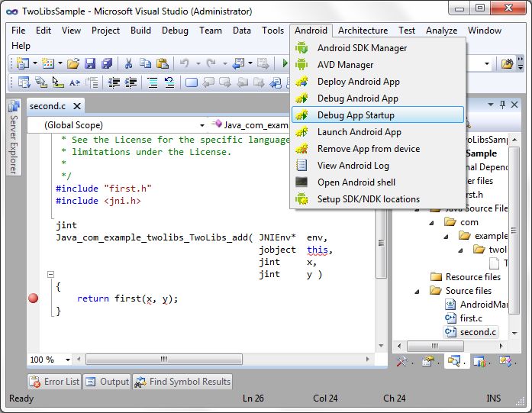
Task: Click the Save All toolbar icon
Action: coord(107,63)
